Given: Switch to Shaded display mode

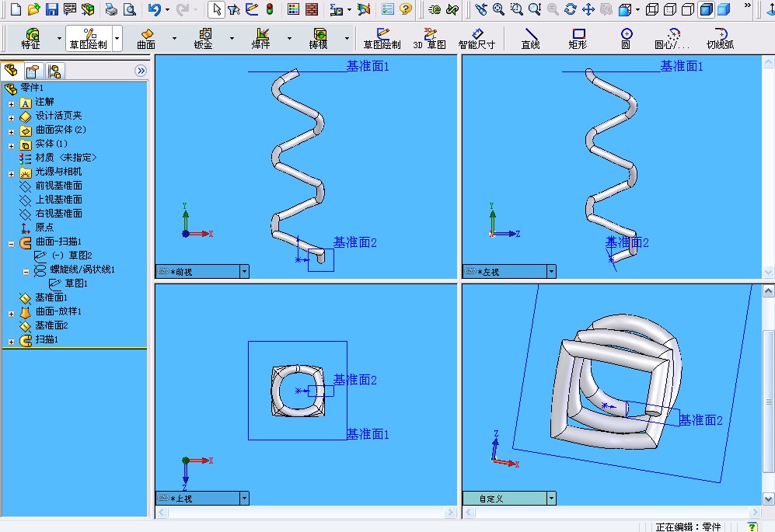Looking at the screenshot, I should coord(724,9).
